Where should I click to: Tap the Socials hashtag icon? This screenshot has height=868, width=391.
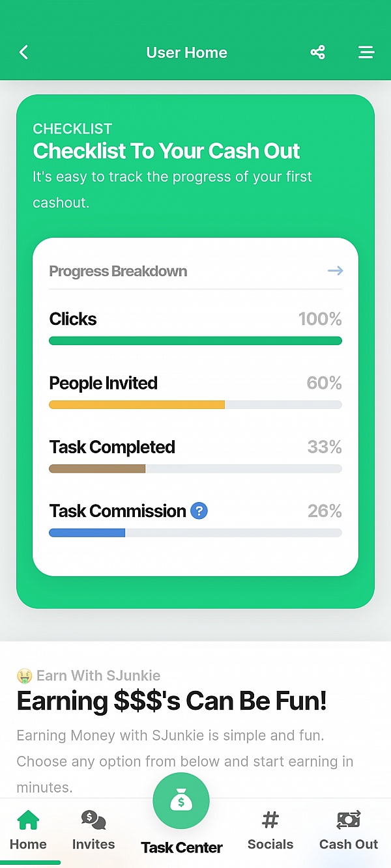tap(270, 820)
